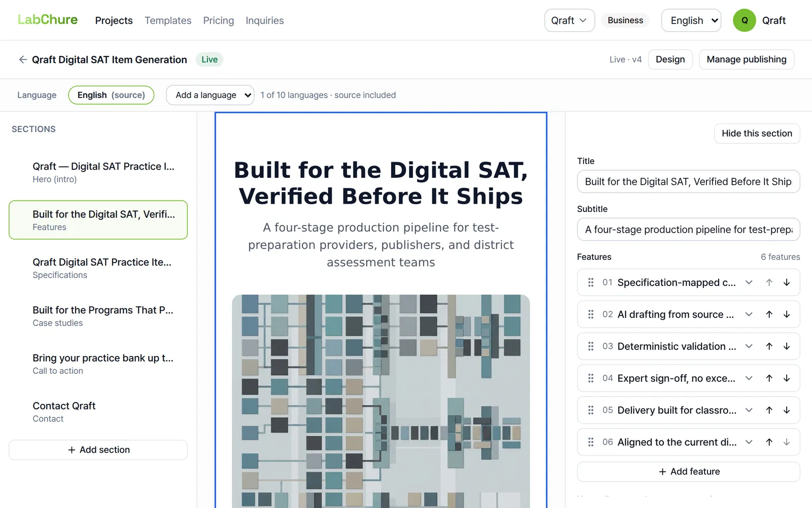Click the Design button
The image size is (812, 508).
670,59
